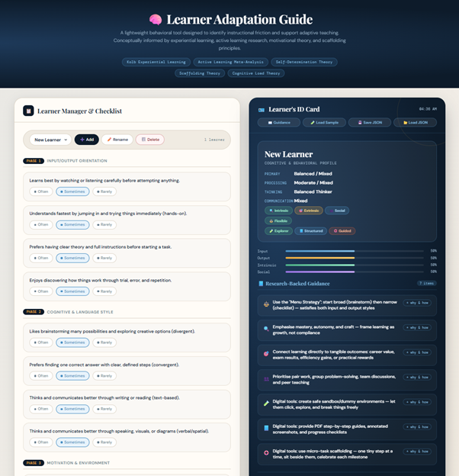Expand why & how for pair work
Viewport: 459px width, 476px height.
pyautogui.click(x=417, y=378)
